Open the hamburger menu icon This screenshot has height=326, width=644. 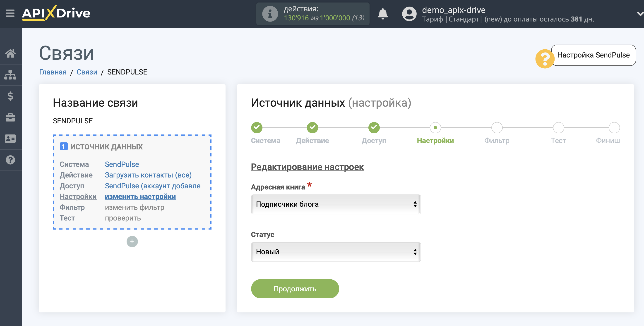click(10, 13)
